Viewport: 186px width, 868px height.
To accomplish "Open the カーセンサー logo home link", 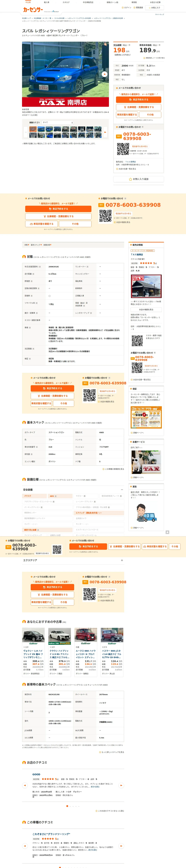I will click(x=33, y=10).
